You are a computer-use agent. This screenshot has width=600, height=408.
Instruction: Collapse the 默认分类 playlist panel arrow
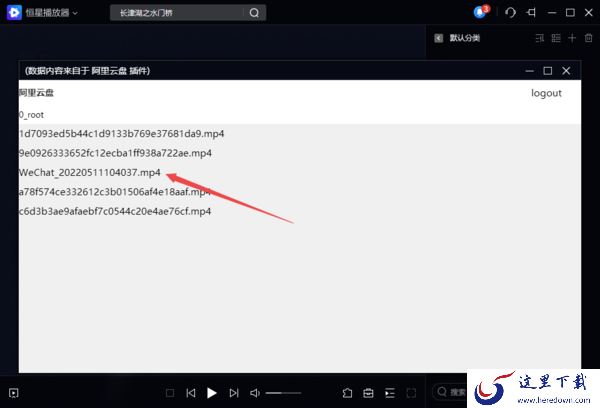coord(439,38)
